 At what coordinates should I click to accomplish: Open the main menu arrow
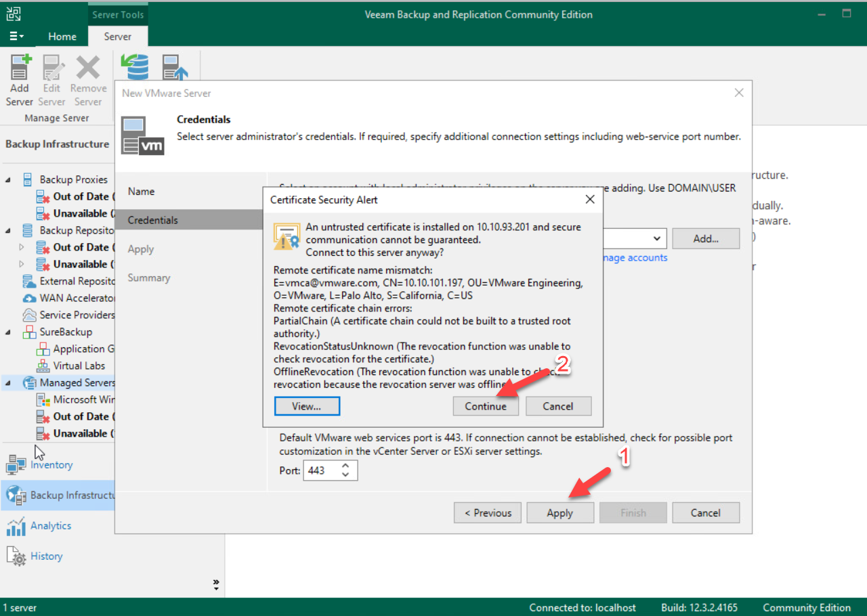click(16, 37)
